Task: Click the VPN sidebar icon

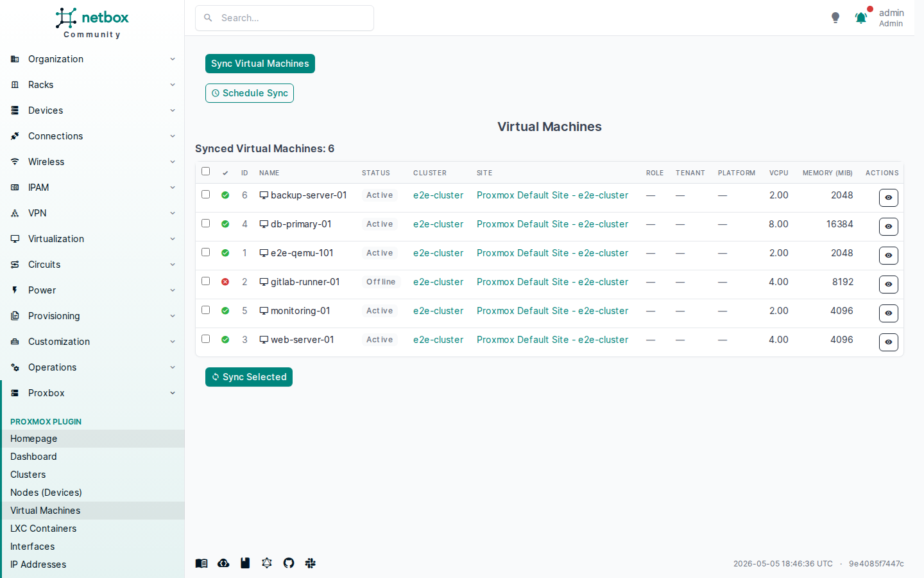Action: coord(15,213)
